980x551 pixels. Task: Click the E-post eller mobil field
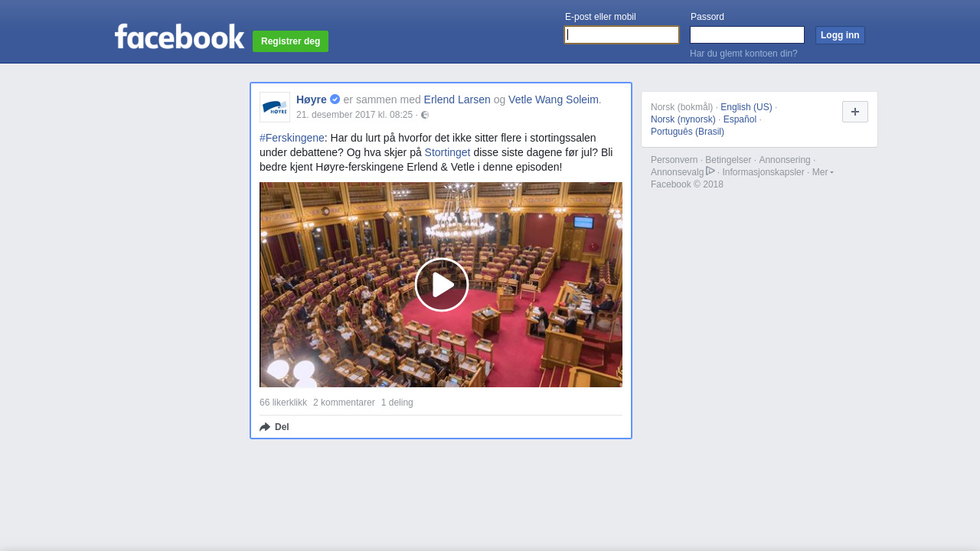(x=622, y=35)
